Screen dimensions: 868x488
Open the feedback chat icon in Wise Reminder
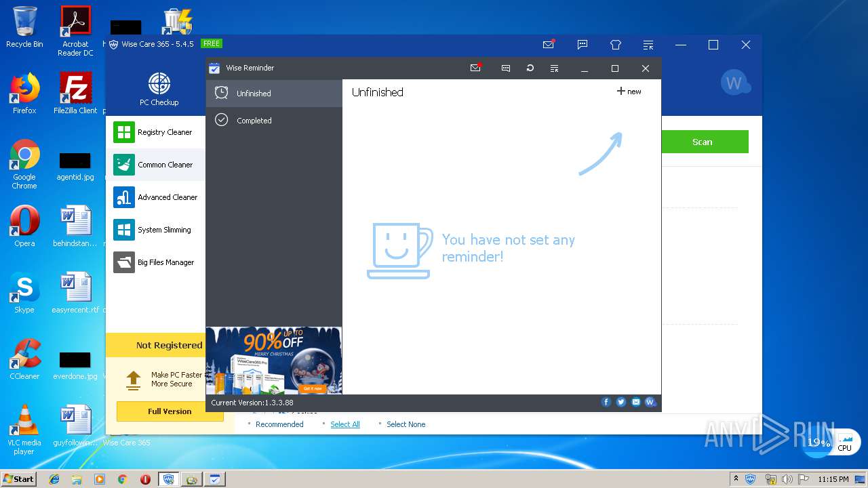pyautogui.click(x=506, y=68)
